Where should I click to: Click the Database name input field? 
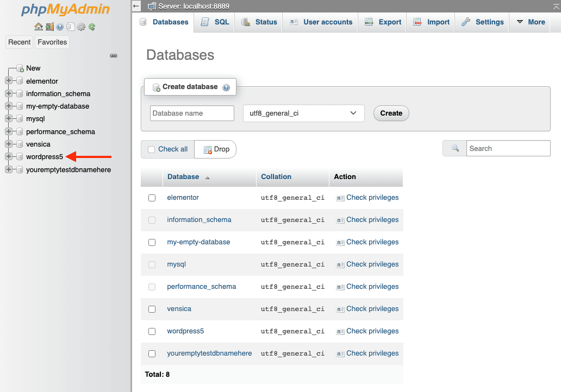pyautogui.click(x=192, y=113)
